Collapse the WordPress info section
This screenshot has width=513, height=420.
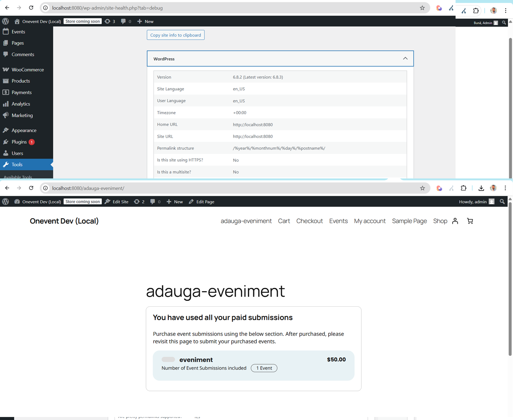click(x=405, y=58)
